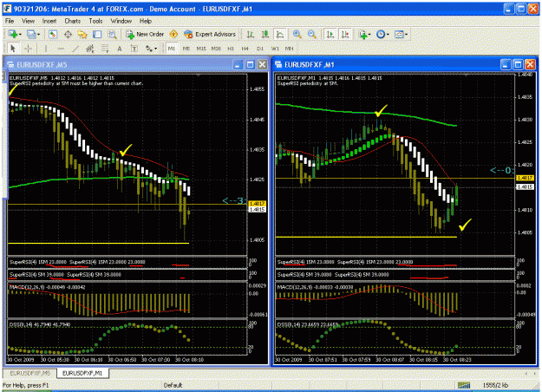
Task: Click the yellow diamond icon after New Order
Action: (x=173, y=34)
